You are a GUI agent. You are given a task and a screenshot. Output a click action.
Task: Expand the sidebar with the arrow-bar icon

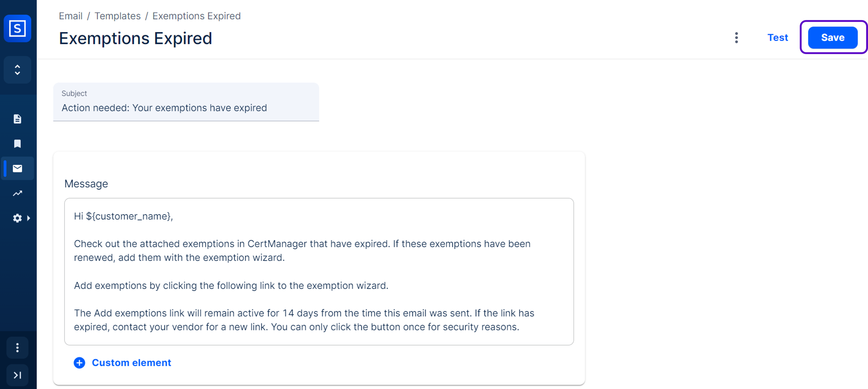[x=18, y=375]
